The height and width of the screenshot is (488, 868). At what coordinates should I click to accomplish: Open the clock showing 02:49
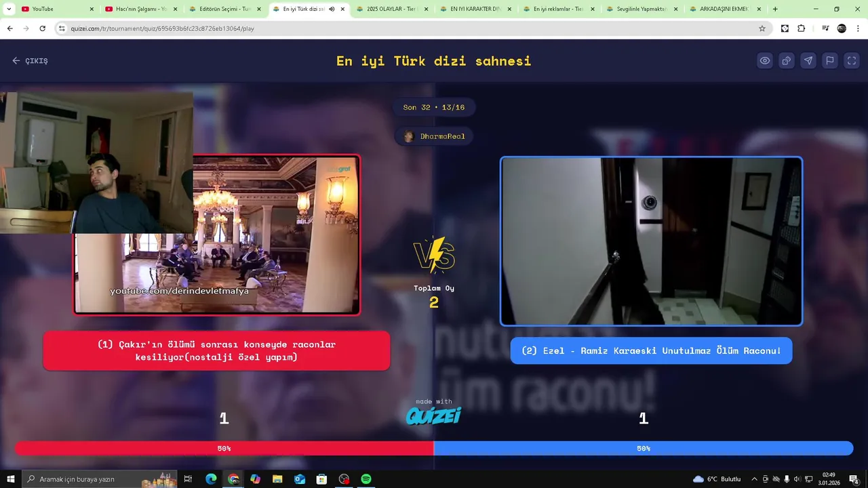[829, 479]
